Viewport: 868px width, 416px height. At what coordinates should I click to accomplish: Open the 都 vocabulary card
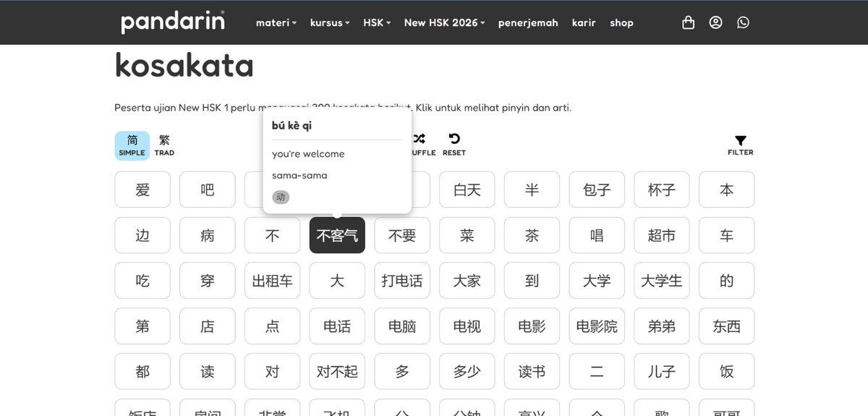pyautogui.click(x=142, y=371)
